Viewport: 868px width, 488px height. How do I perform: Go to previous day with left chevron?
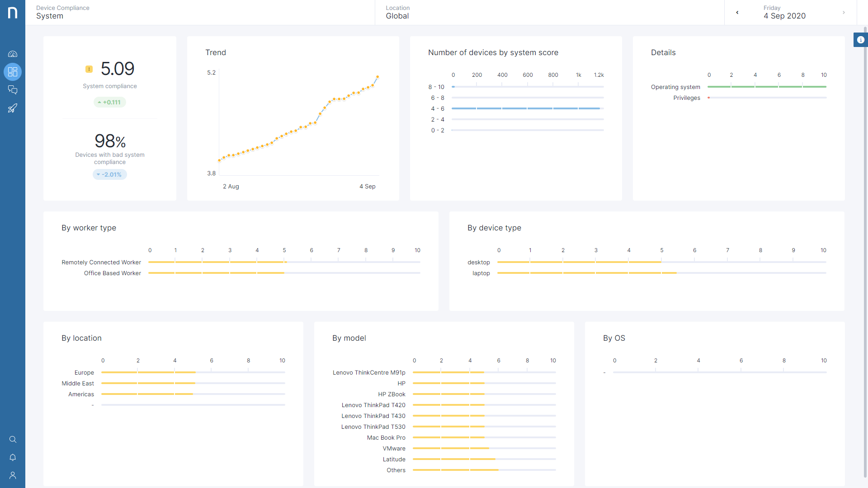[x=737, y=13]
